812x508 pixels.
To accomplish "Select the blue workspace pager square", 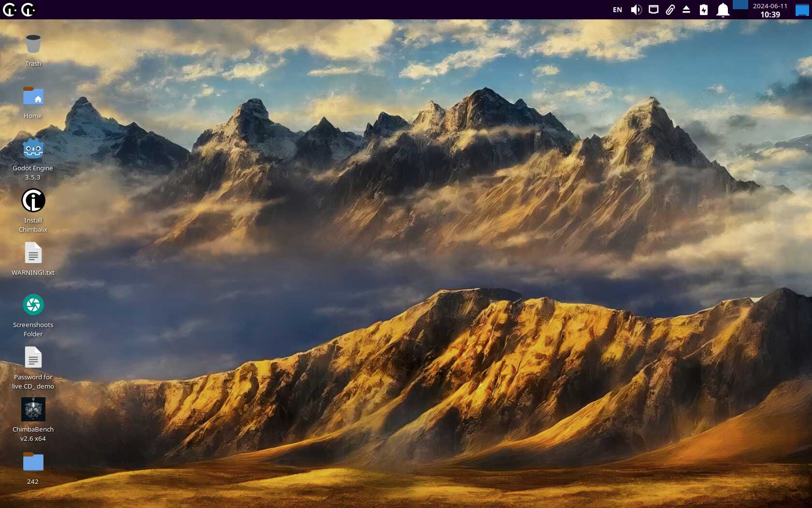I will [x=740, y=5].
